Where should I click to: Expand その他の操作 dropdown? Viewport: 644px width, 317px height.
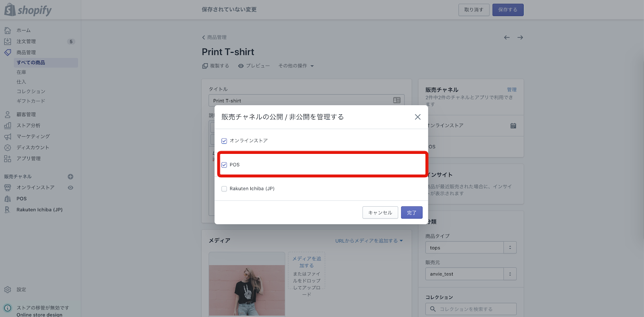[296, 66]
